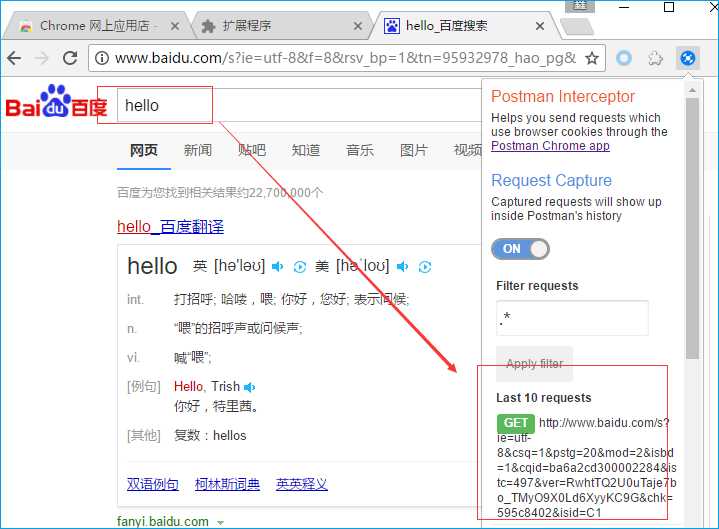Click the fanyi.baidu.com green URL text
The image size is (719, 529).
tap(163, 522)
